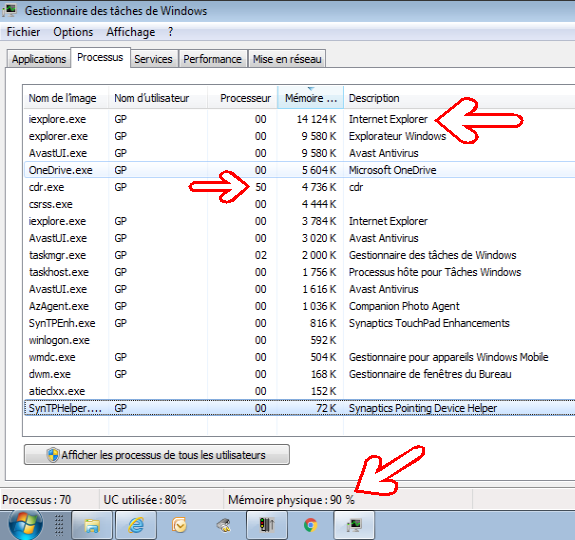Select the Processus tab

tap(100, 58)
